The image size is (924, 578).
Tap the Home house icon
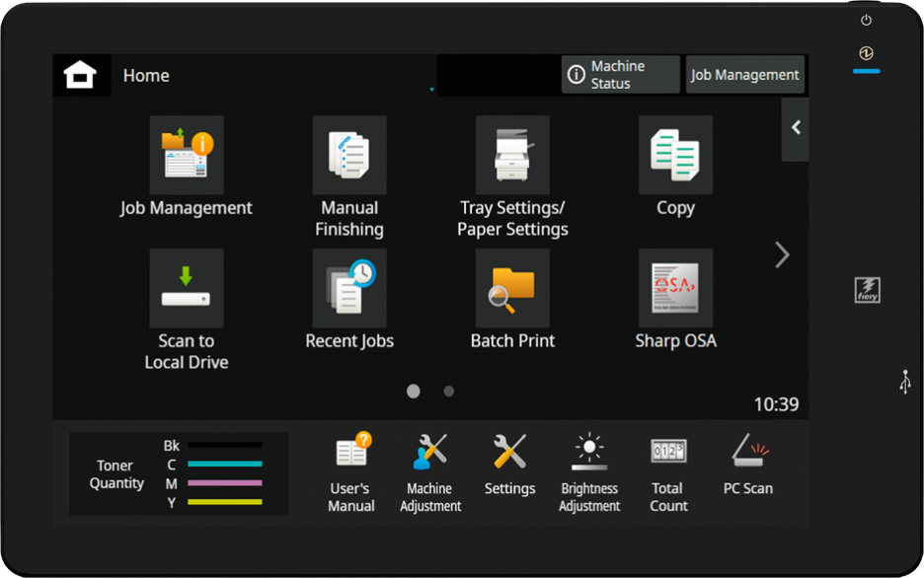[80, 75]
